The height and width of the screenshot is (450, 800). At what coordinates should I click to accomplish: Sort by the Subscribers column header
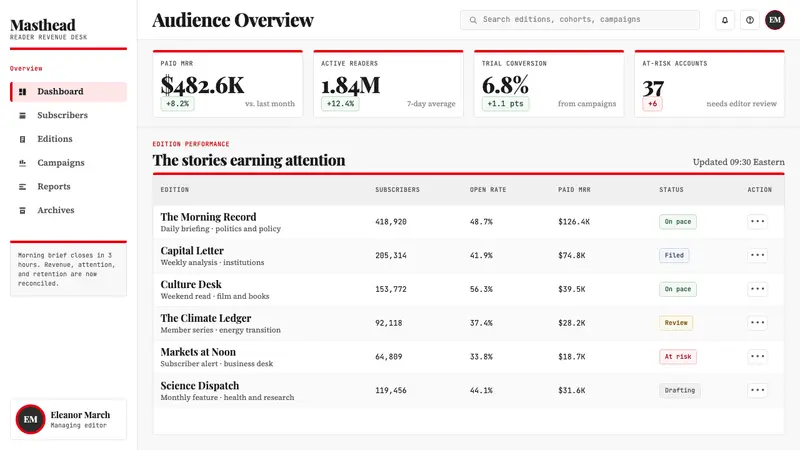(397, 189)
